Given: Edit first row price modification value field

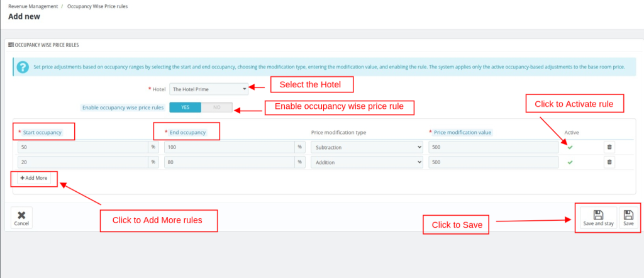Looking at the screenshot, I should tap(493, 147).
